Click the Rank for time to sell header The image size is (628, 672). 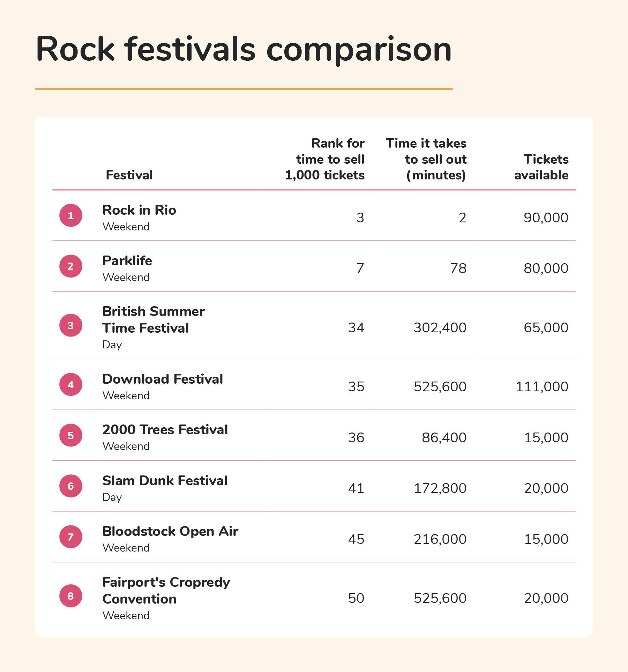(325, 159)
